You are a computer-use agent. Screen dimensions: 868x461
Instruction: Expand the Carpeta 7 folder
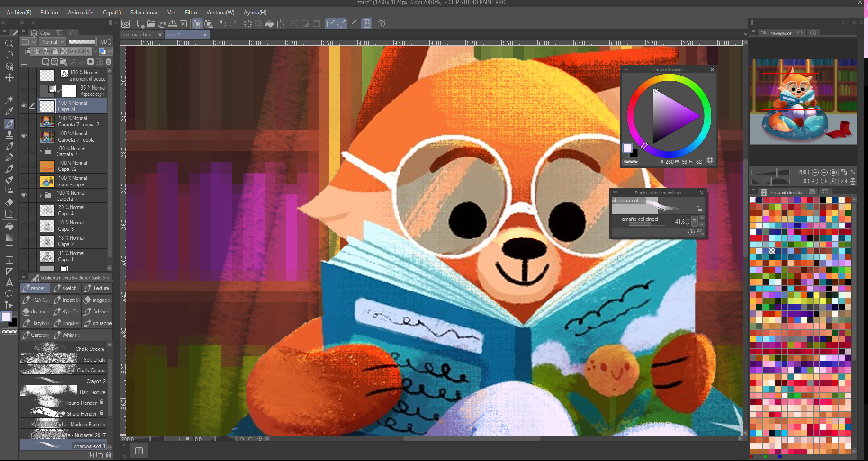(x=40, y=151)
